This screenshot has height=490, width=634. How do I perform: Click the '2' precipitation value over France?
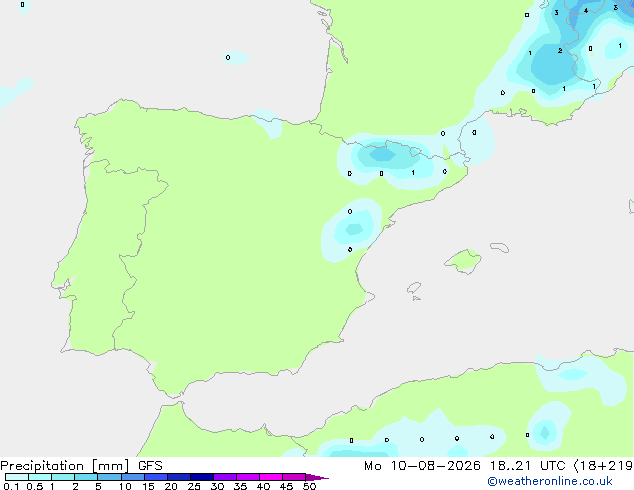tap(560, 51)
